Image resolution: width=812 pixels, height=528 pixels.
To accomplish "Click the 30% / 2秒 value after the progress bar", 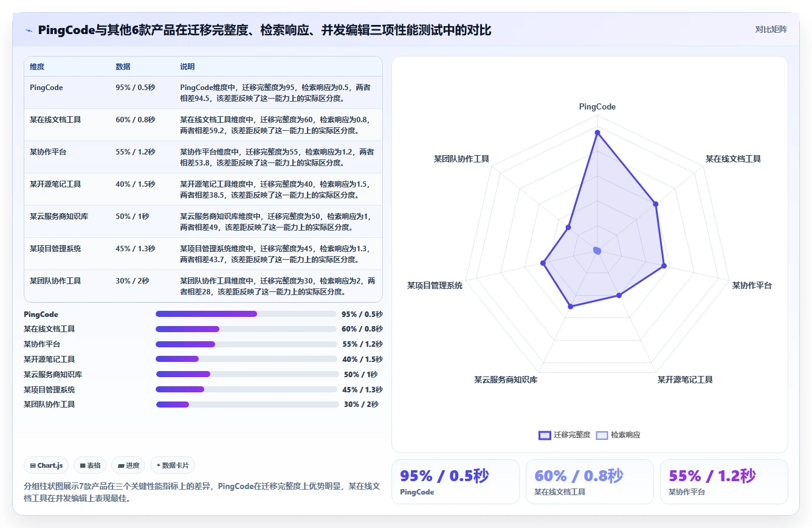I will coord(361,405).
